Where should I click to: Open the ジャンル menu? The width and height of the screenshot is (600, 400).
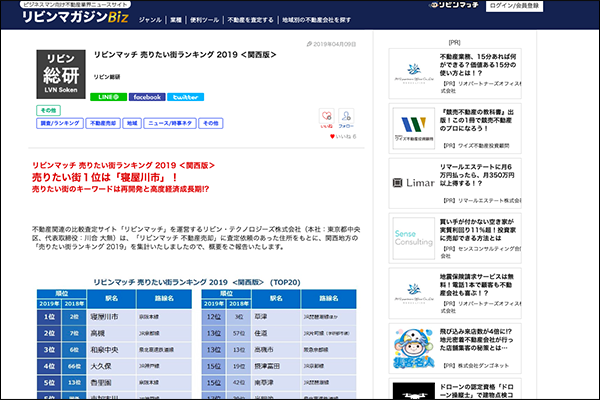[150, 19]
